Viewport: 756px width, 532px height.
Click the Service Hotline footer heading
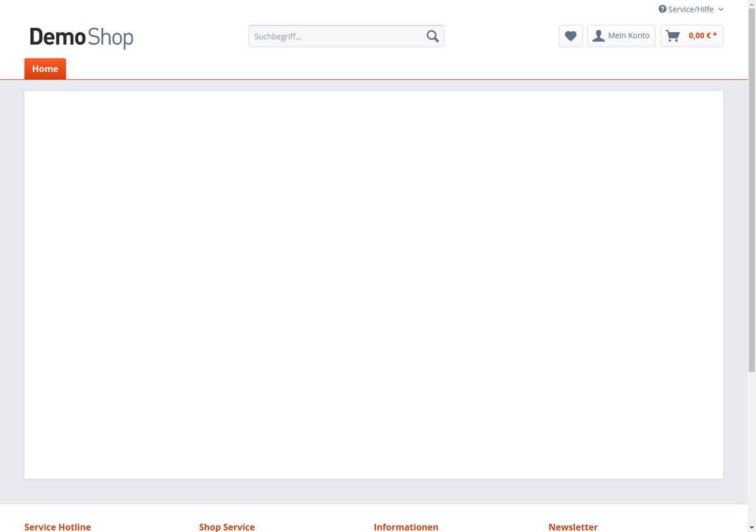tap(57, 527)
